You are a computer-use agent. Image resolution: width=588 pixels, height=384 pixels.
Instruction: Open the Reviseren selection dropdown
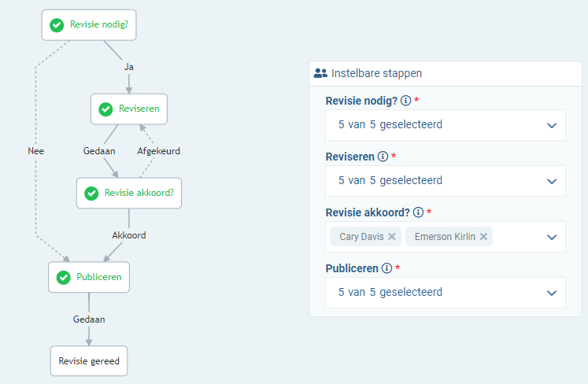[552, 181]
